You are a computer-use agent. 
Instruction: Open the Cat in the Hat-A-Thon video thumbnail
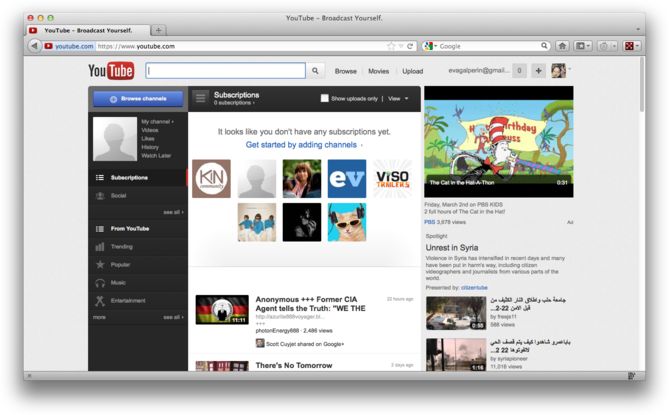point(498,138)
